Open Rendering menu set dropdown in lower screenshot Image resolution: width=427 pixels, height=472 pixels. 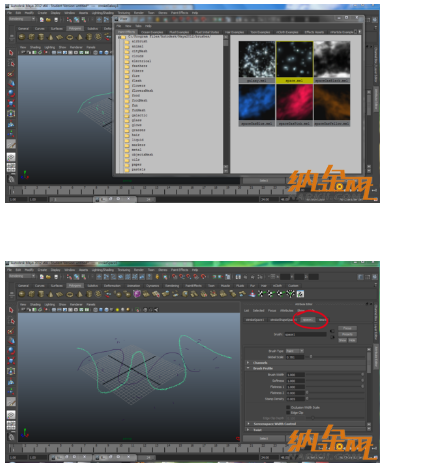22,276
